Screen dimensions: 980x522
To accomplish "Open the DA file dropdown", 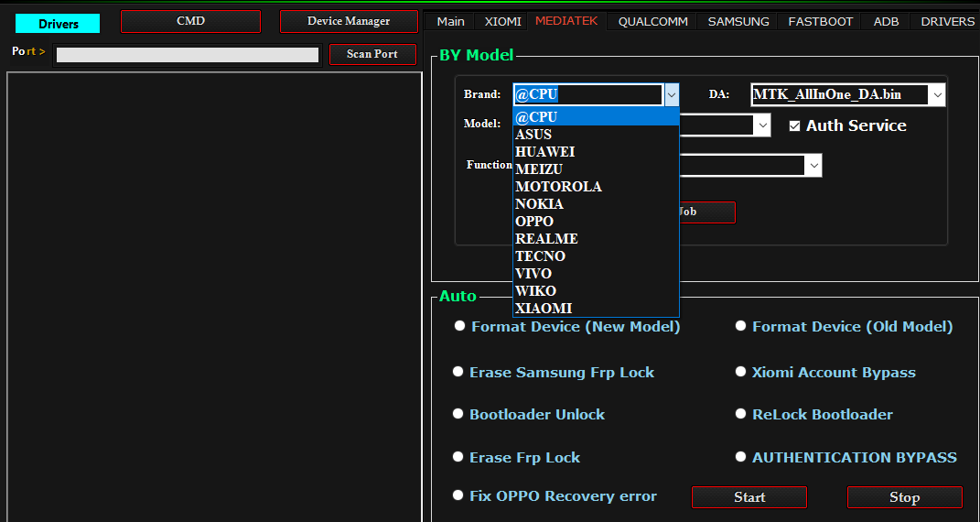I will pyautogui.click(x=936, y=94).
